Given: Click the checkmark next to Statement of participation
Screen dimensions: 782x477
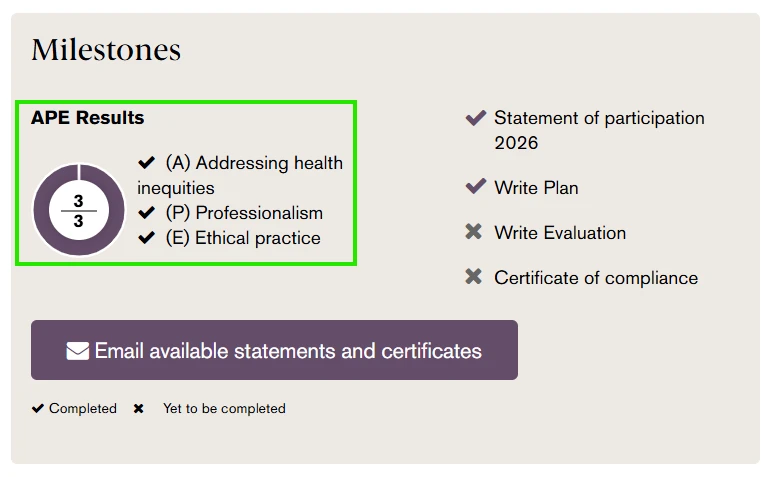Looking at the screenshot, I should click(x=475, y=118).
